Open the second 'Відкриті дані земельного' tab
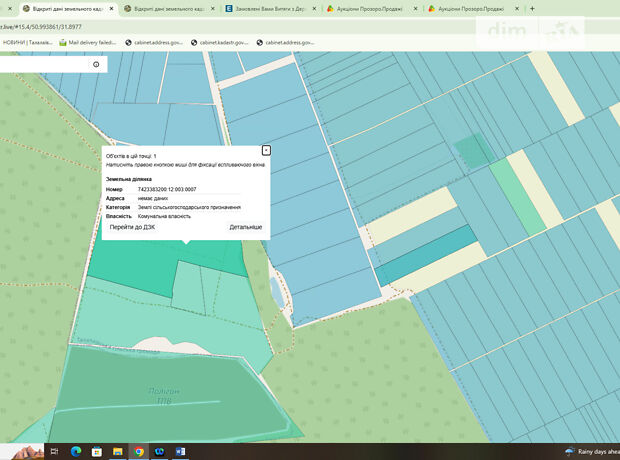The image size is (620, 460). pyautogui.click(x=165, y=8)
